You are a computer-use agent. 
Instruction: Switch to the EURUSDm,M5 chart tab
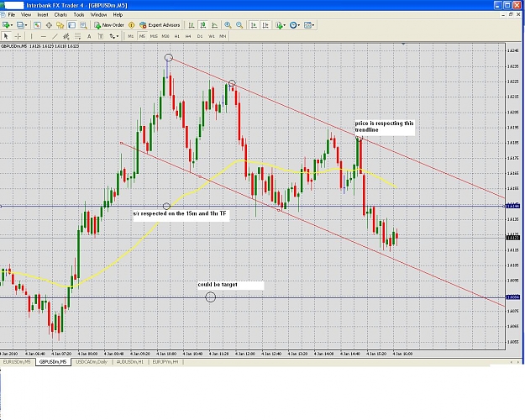(x=17, y=362)
